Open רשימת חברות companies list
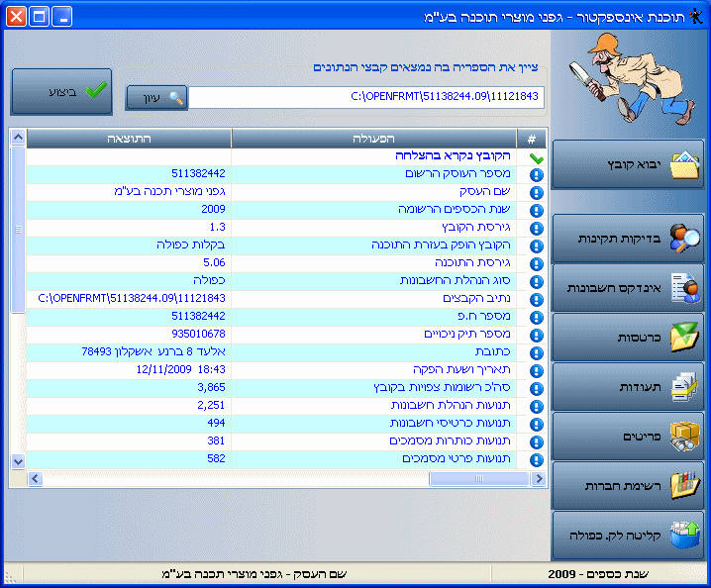 [628, 486]
